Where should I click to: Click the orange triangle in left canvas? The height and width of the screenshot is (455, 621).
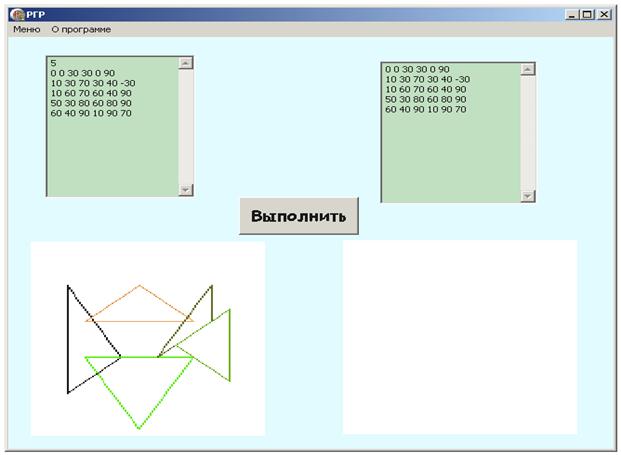pos(139,303)
